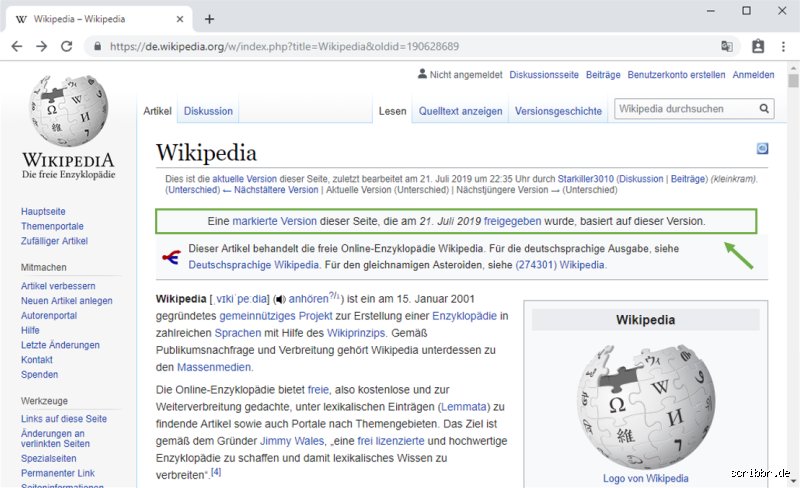This screenshot has height=488, width=800.
Task: Minimize the browser window
Action: pos(711,11)
